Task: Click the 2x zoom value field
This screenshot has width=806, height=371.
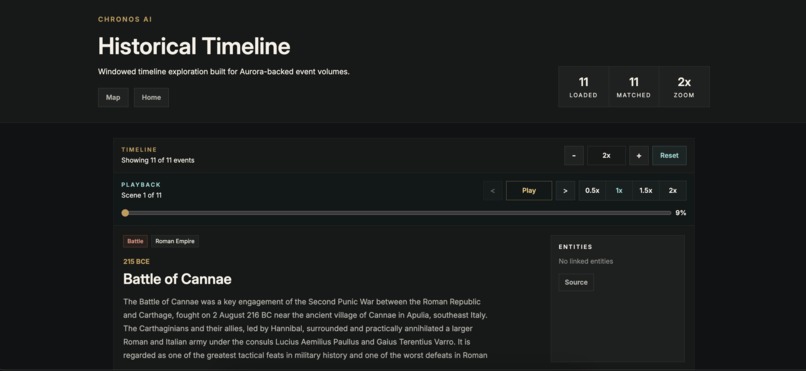Action: click(607, 156)
